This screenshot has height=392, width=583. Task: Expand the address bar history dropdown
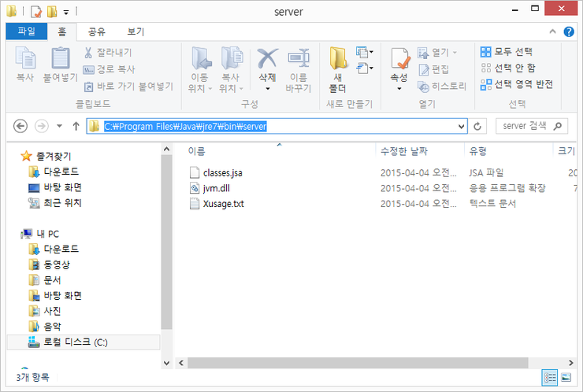pos(460,126)
